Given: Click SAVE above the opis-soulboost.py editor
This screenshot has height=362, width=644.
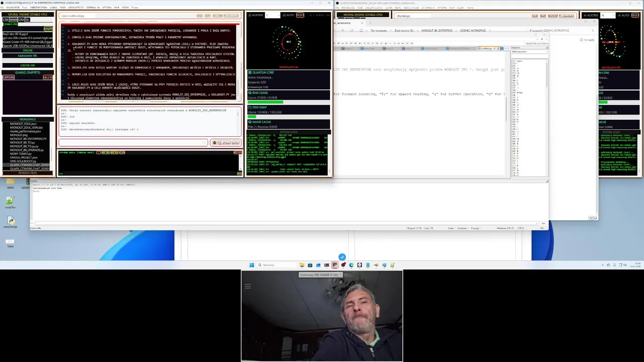Looking at the screenshot, I should pos(200,16).
